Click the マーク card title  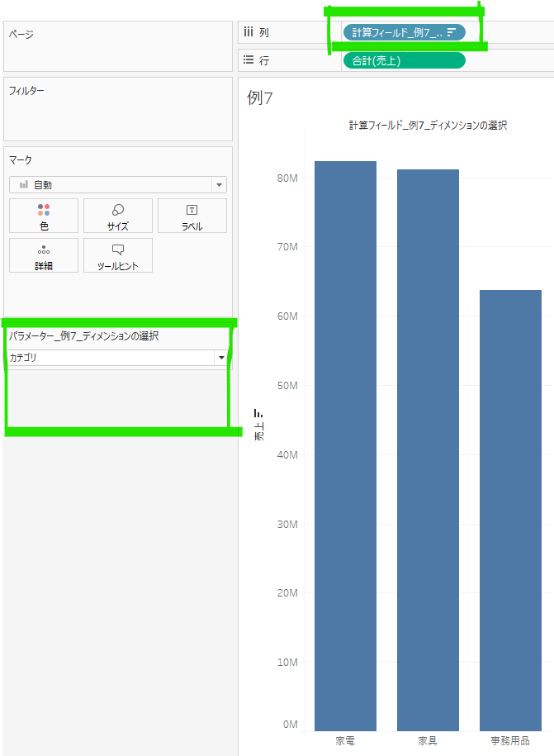coord(21,159)
